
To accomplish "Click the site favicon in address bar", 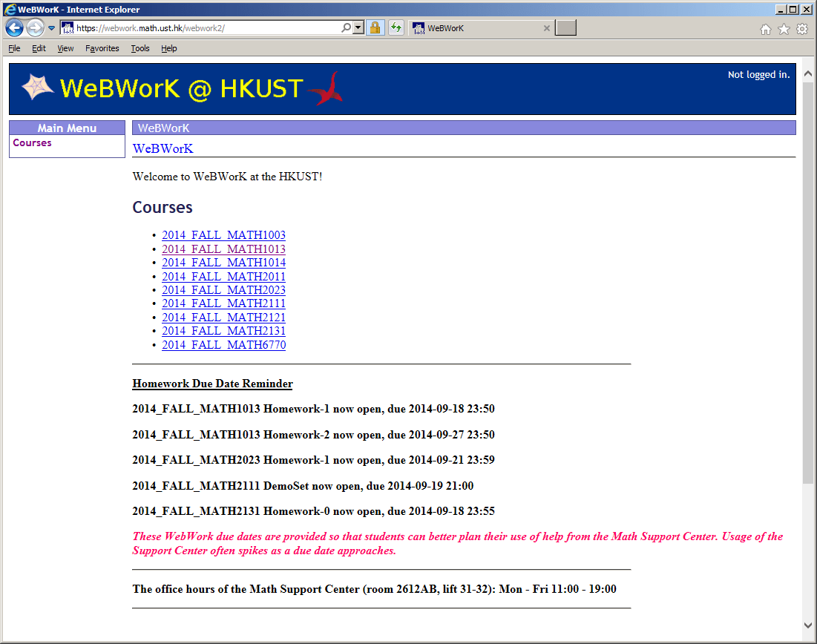I will (x=68, y=28).
